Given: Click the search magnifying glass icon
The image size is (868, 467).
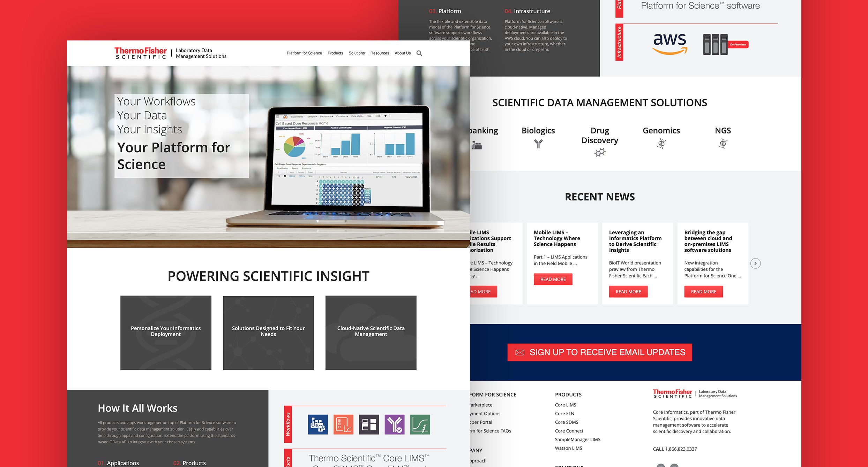Looking at the screenshot, I should (x=419, y=53).
